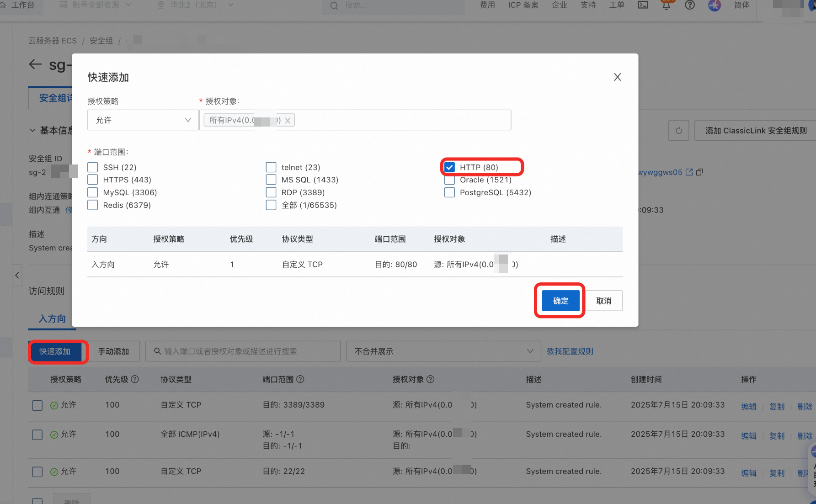
Task: Click the 手动添加 button
Action: (113, 351)
